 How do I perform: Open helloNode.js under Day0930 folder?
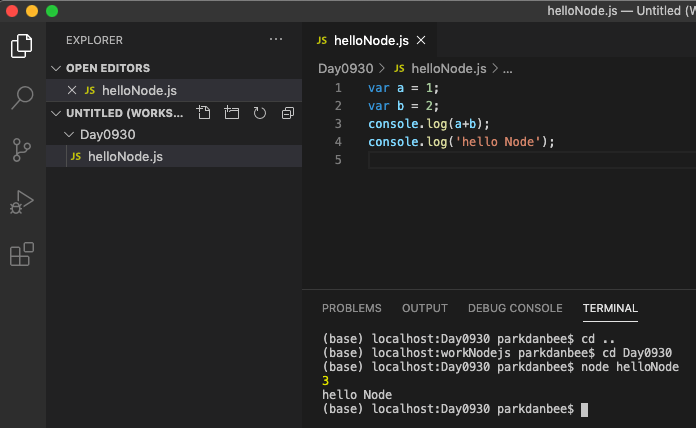click(174, 156)
